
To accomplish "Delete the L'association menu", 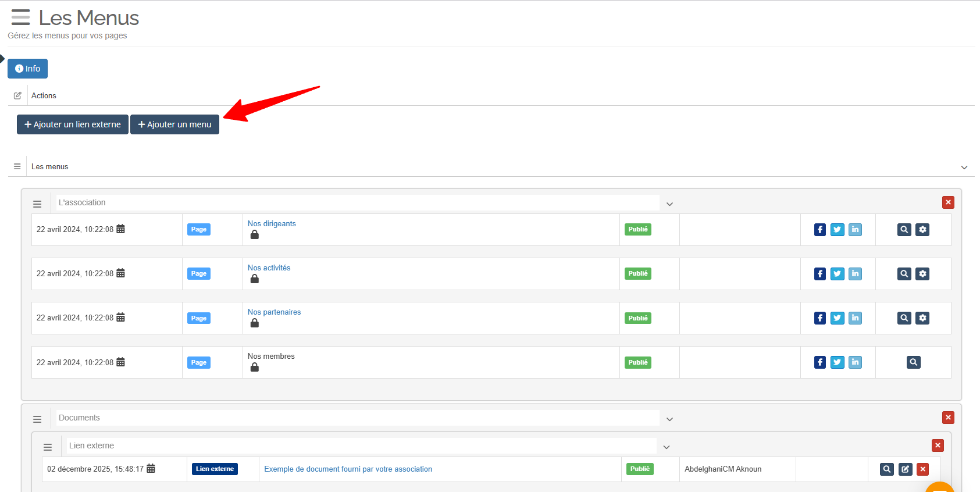I will [948, 202].
